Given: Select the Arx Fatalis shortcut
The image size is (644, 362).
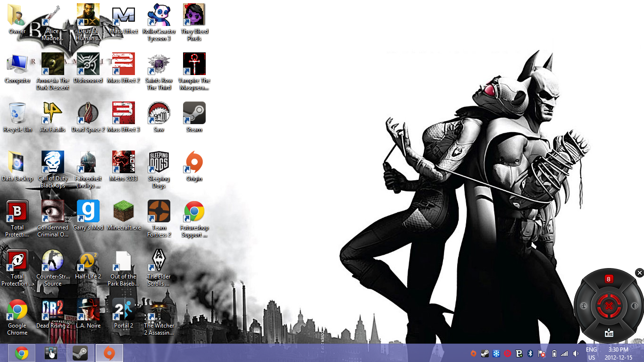Looking at the screenshot, I should [x=53, y=118].
